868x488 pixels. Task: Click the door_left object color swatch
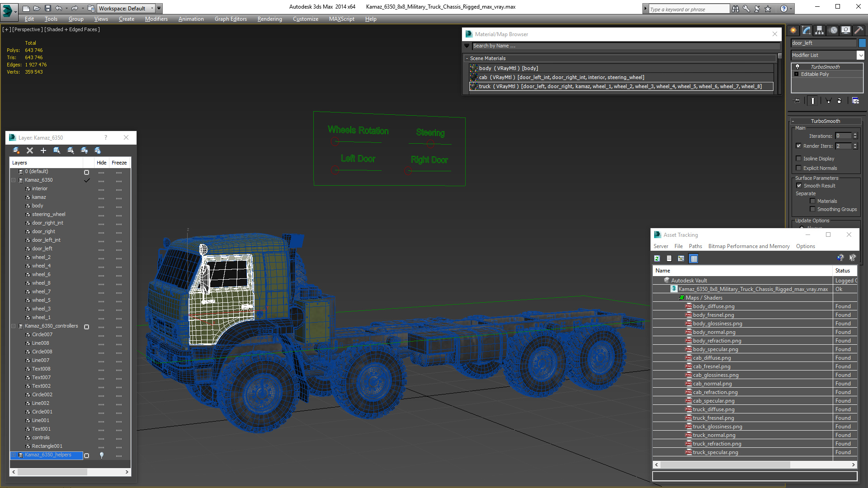(x=862, y=43)
